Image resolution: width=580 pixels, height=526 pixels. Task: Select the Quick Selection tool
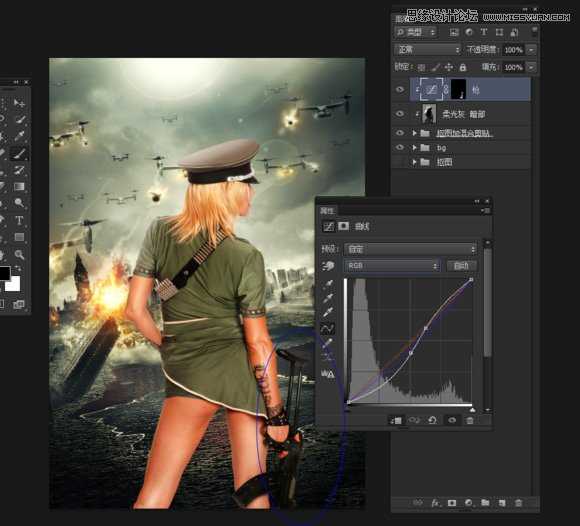[x=19, y=119]
